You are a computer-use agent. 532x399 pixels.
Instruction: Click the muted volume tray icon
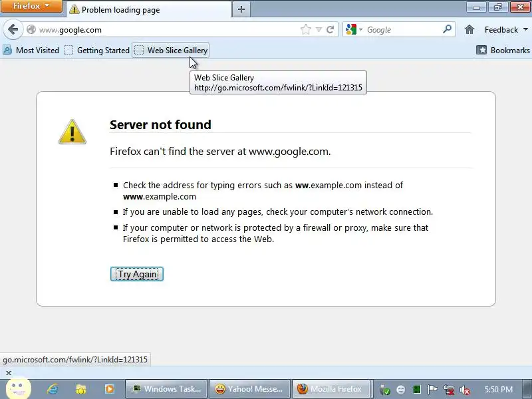coord(464,390)
